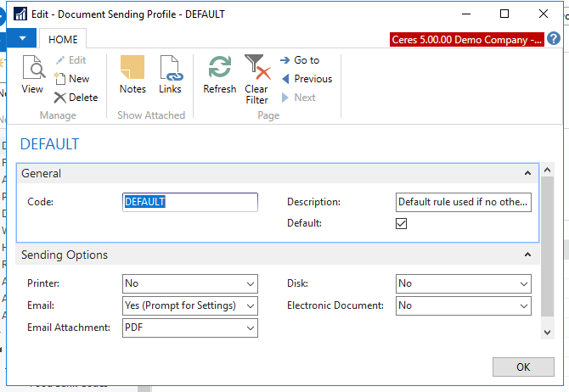569x392 pixels.
Task: Open the Disk dropdown
Action: pyautogui.click(x=523, y=283)
